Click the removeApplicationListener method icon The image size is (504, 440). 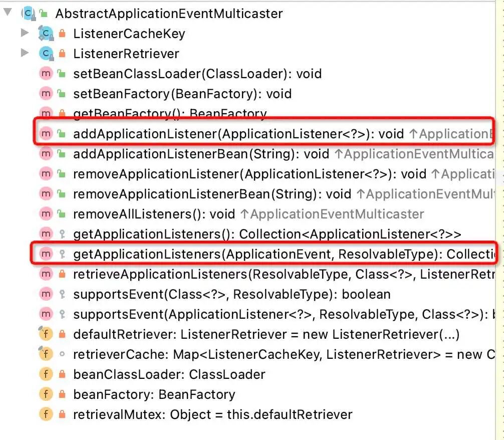click(x=46, y=174)
